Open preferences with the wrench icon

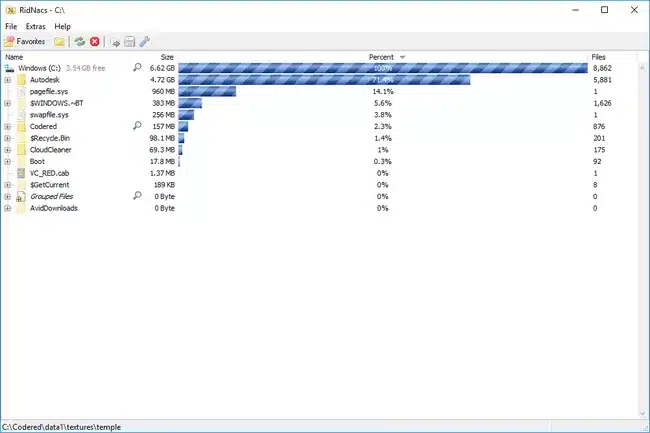tap(144, 41)
